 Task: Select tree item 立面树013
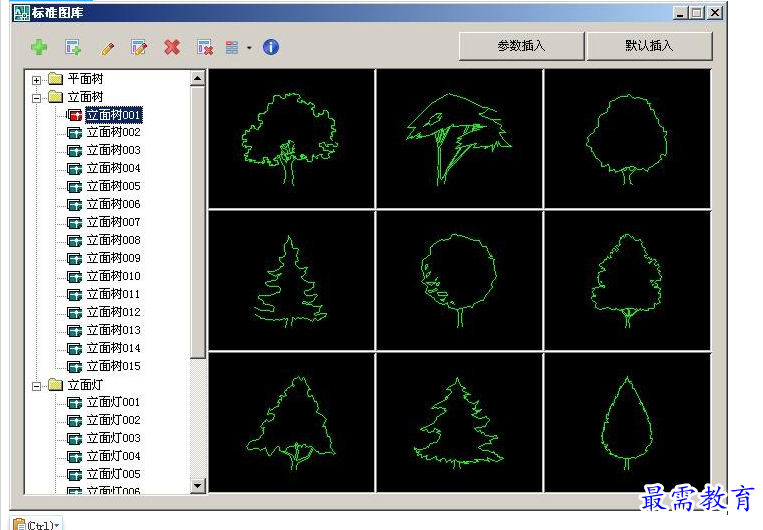click(x=114, y=330)
